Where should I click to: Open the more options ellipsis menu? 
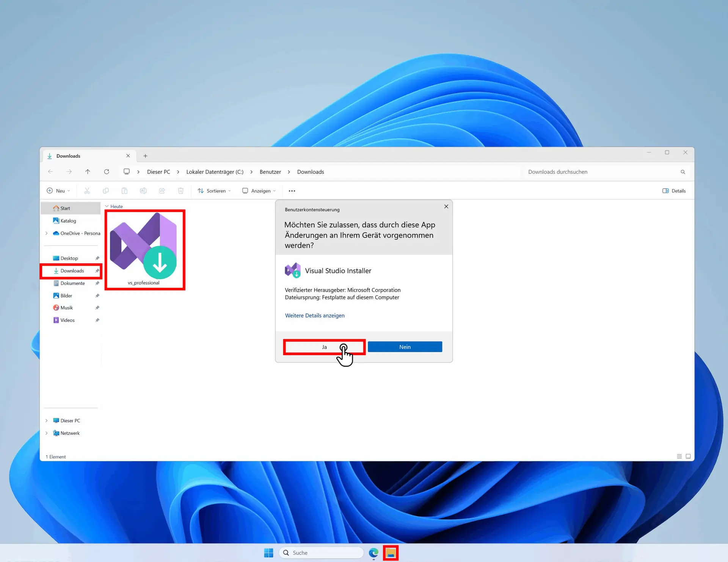(x=292, y=191)
